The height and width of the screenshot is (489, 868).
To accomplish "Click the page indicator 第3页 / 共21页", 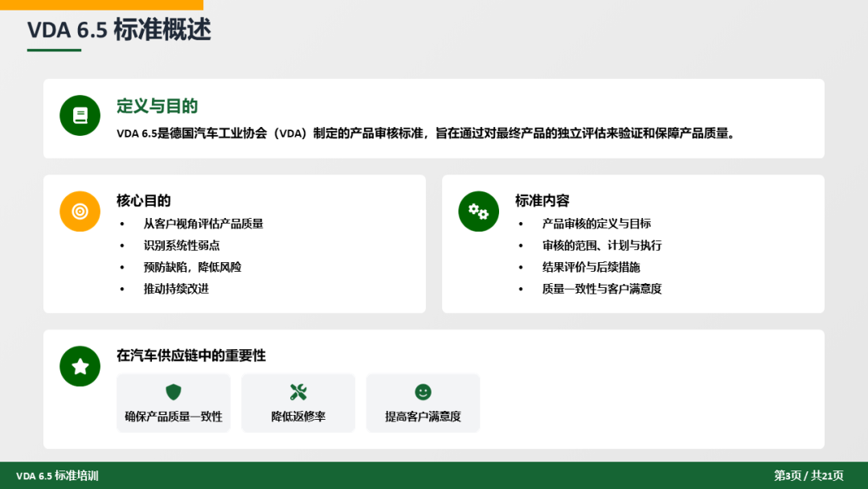I will [809, 475].
